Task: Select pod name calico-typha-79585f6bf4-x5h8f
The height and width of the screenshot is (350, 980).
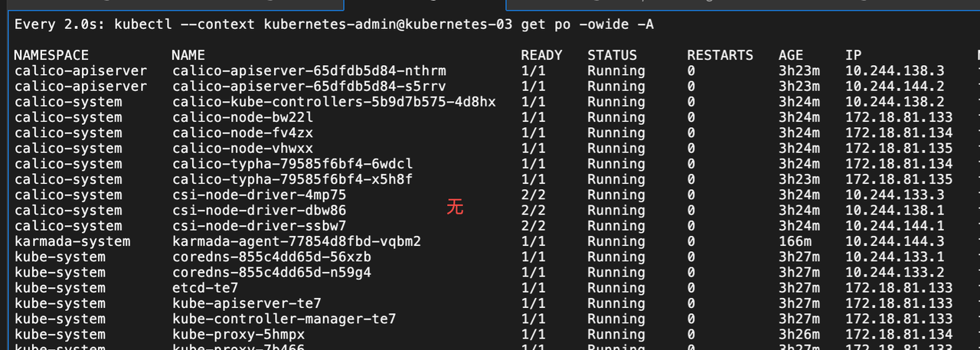Action: (292, 179)
